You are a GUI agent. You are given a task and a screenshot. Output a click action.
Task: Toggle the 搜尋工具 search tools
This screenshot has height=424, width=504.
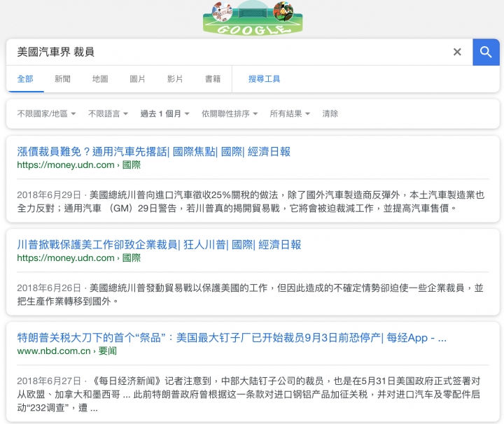[264, 79]
